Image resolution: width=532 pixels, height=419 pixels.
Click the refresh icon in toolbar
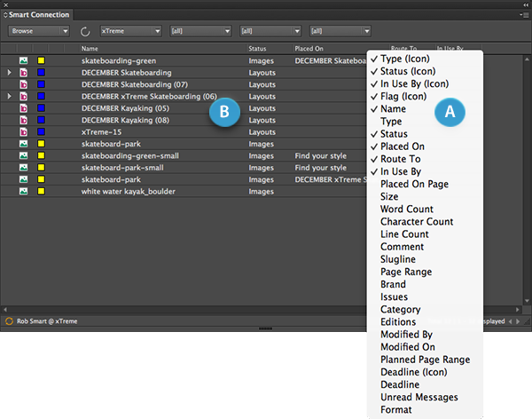point(85,31)
